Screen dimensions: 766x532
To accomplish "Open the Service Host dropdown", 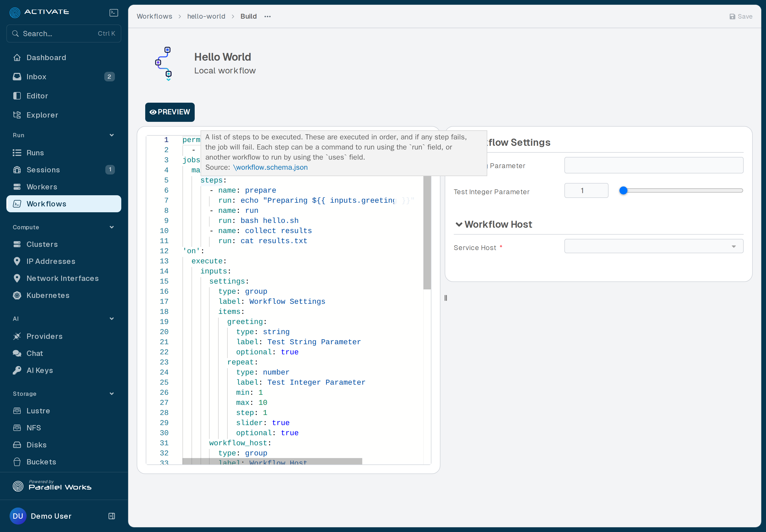I will click(x=654, y=246).
